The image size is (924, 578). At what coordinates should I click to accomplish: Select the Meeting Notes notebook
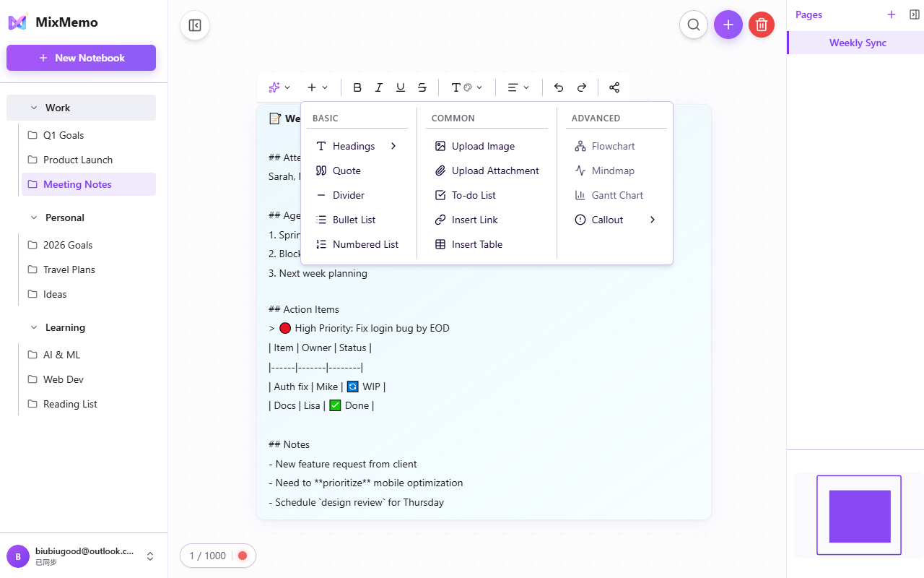click(x=89, y=184)
